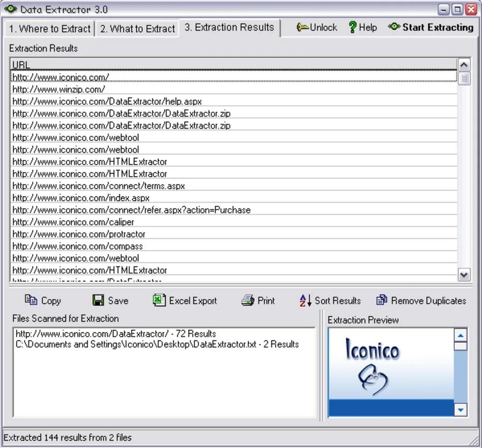Open the 1. Where to Extract tab
The height and width of the screenshot is (448, 482).
pyautogui.click(x=49, y=29)
